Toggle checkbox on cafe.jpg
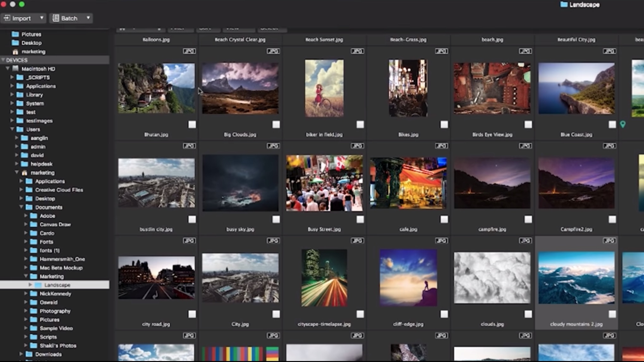 [444, 219]
